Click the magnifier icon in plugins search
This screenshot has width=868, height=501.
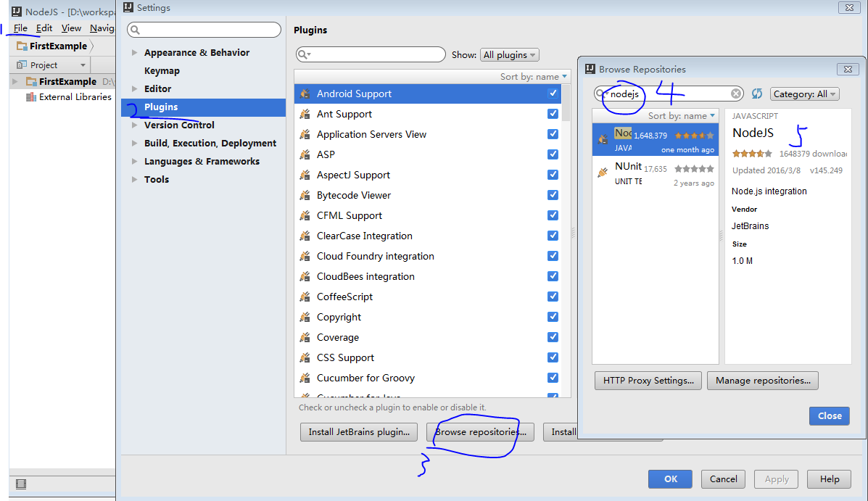303,54
